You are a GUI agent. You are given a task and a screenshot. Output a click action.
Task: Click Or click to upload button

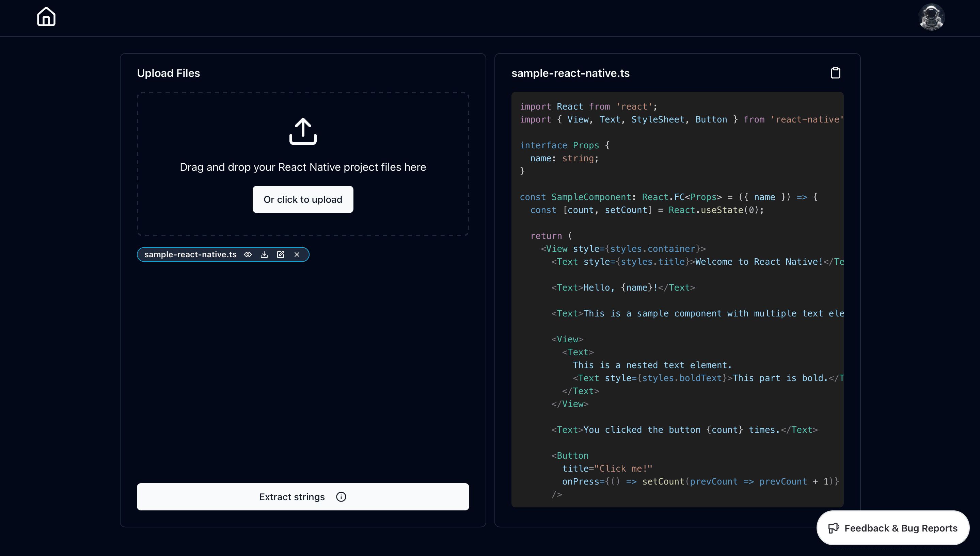tap(303, 199)
